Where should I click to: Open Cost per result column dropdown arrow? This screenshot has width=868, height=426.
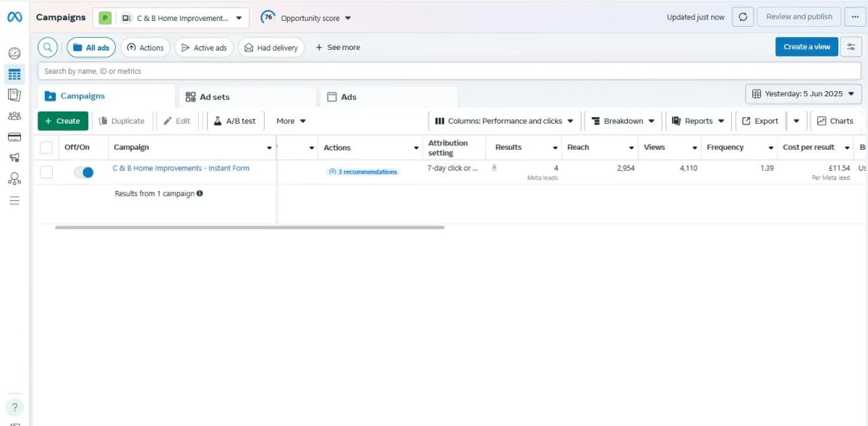click(847, 148)
